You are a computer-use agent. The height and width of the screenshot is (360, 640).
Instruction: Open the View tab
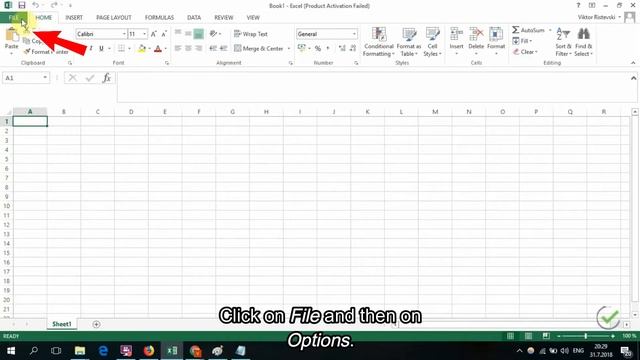[x=253, y=18]
